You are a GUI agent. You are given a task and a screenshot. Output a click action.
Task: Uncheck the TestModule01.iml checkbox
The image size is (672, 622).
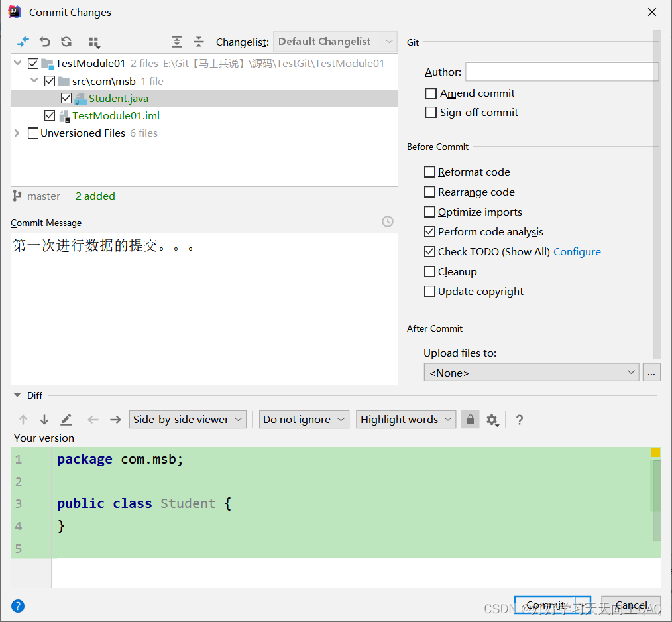point(50,115)
